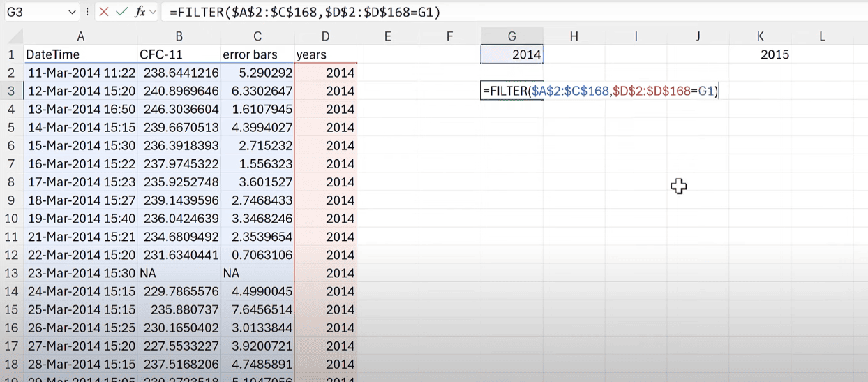Select the error value 4.7485891
Viewport: 868px width, 382px height.
[257, 364]
